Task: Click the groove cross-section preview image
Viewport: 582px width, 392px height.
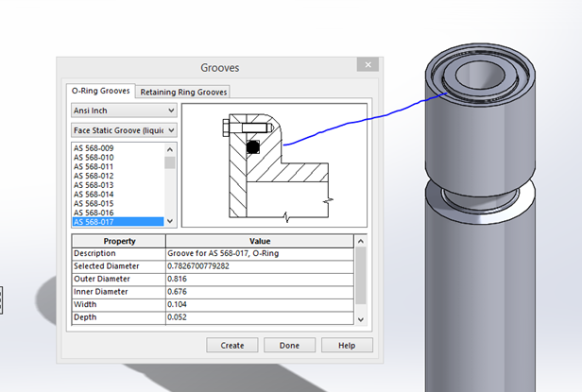Action: (x=273, y=164)
